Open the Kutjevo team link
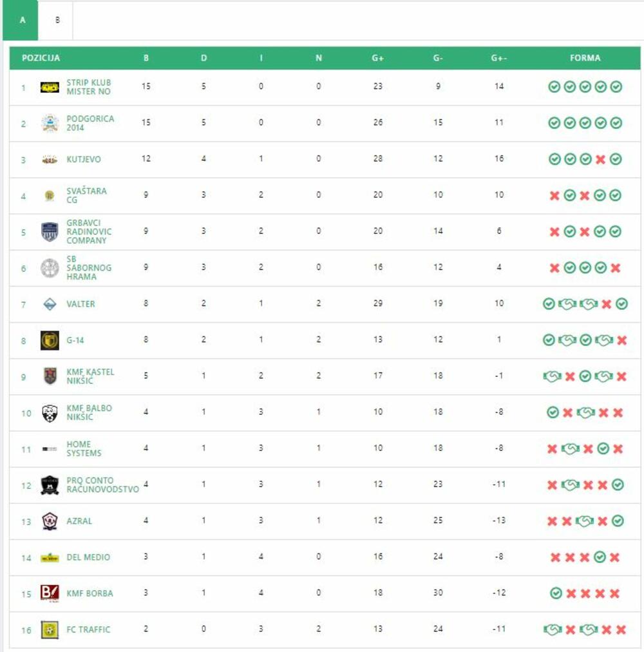 [x=84, y=159]
